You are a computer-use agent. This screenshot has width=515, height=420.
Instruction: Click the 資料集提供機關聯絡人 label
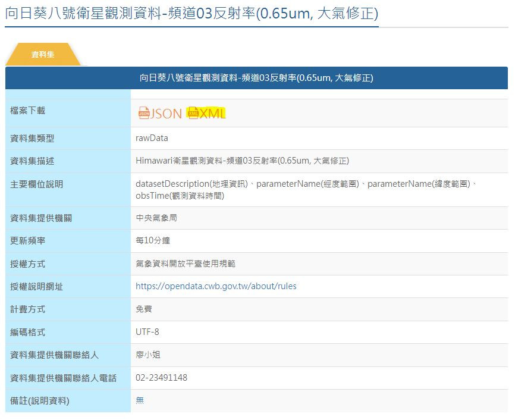pyautogui.click(x=54, y=355)
